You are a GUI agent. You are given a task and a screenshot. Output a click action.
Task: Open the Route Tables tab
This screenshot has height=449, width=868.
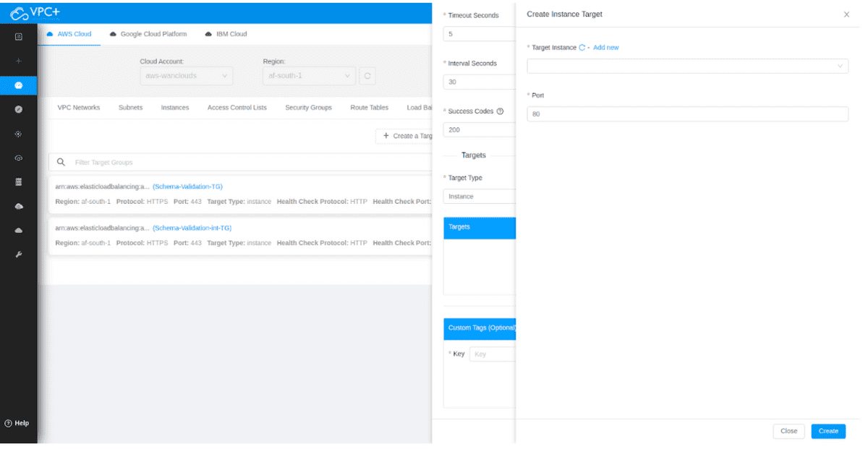tap(370, 108)
